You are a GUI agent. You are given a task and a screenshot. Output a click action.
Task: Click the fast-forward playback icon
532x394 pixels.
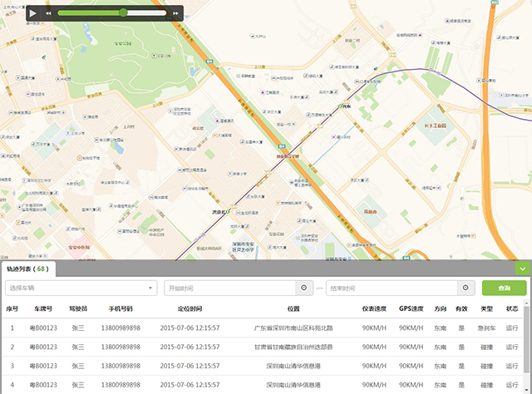pos(176,13)
